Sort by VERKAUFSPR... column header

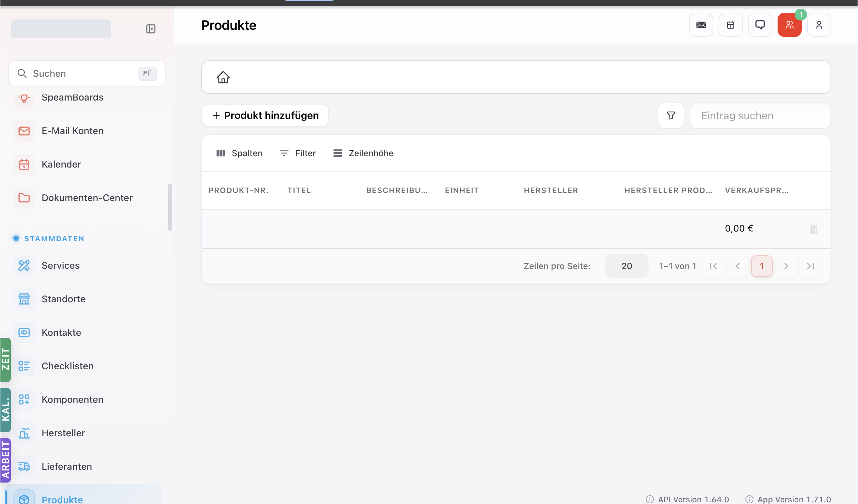756,190
